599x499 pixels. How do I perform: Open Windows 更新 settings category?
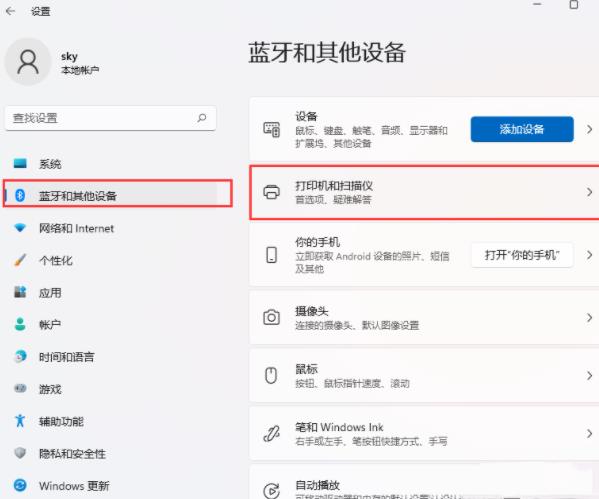pos(111,486)
